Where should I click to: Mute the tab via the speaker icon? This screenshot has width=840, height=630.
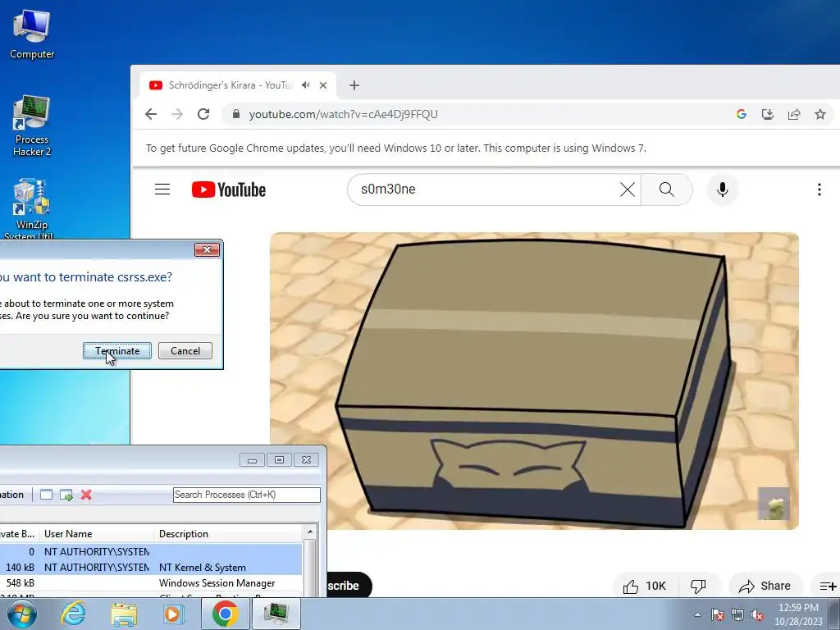pos(306,85)
